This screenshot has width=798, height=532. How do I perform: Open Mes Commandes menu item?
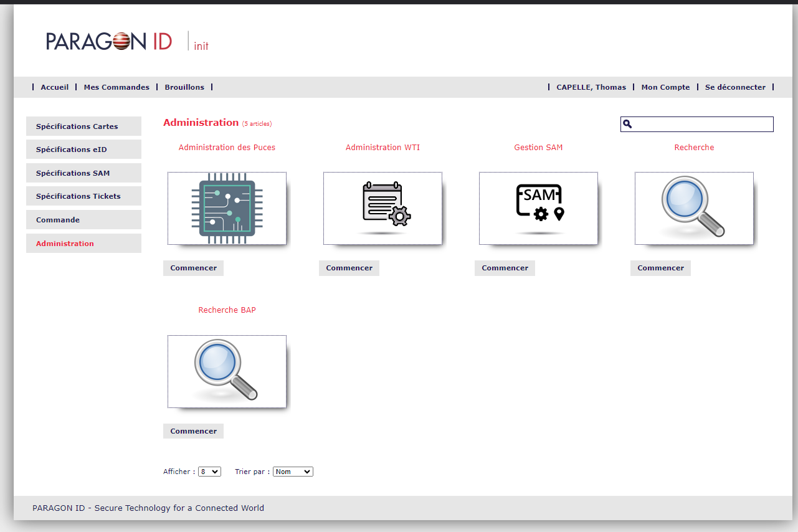pyautogui.click(x=116, y=87)
